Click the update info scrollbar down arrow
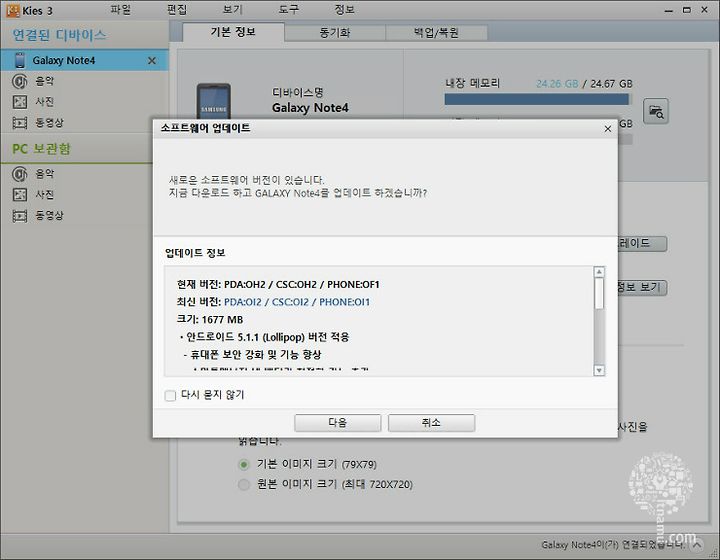720x560 pixels. 599,370
